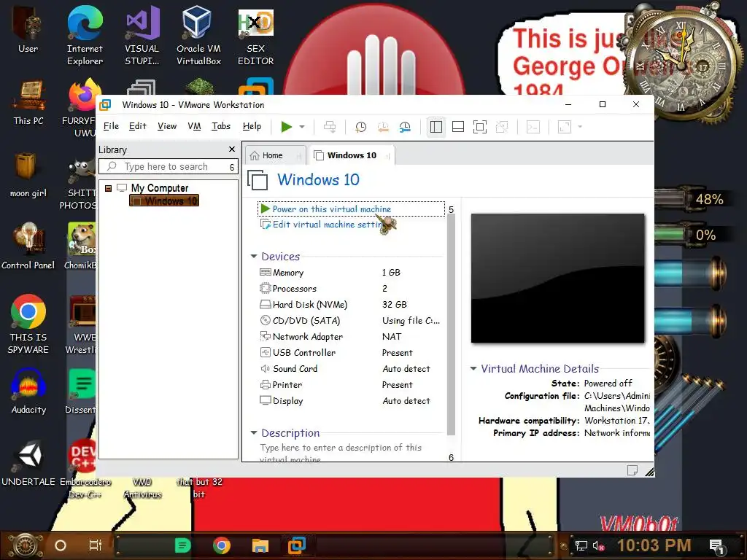The width and height of the screenshot is (747, 560).
Task: Open the snapshot manager toolbar icon
Action: (x=405, y=127)
